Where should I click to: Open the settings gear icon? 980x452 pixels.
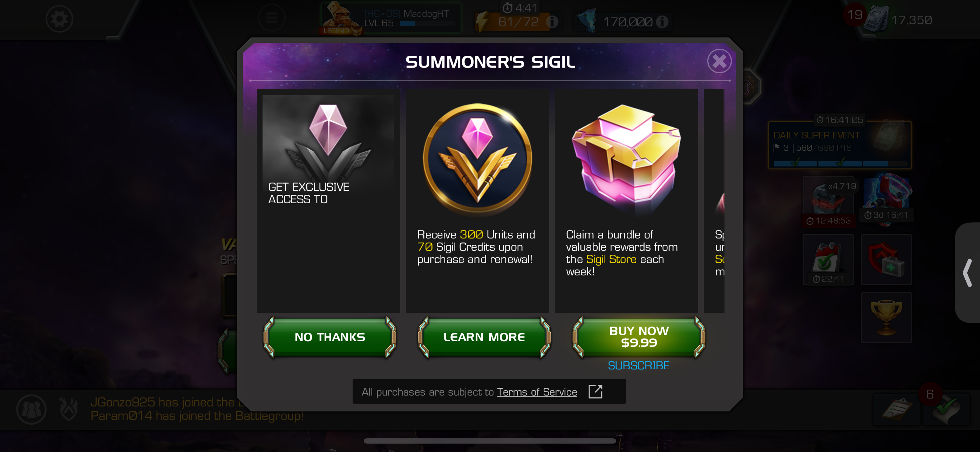59,19
